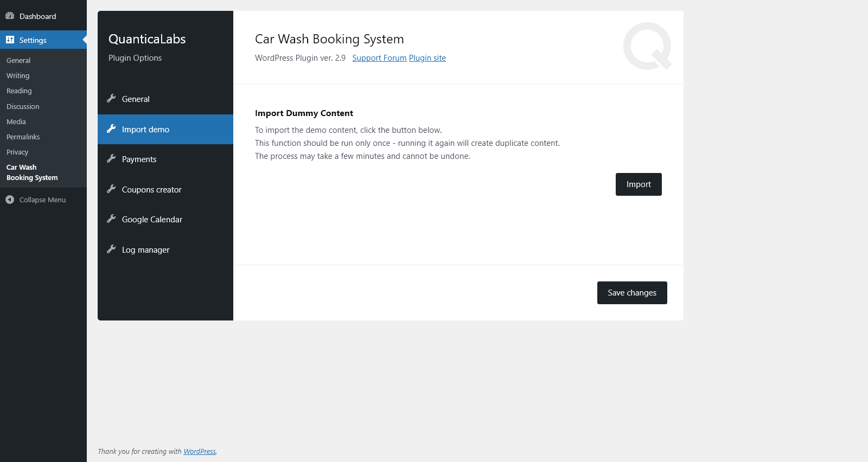The height and width of the screenshot is (462, 868).
Task: Click the Collapse Menu arrow icon
Action: pyautogui.click(x=10, y=200)
